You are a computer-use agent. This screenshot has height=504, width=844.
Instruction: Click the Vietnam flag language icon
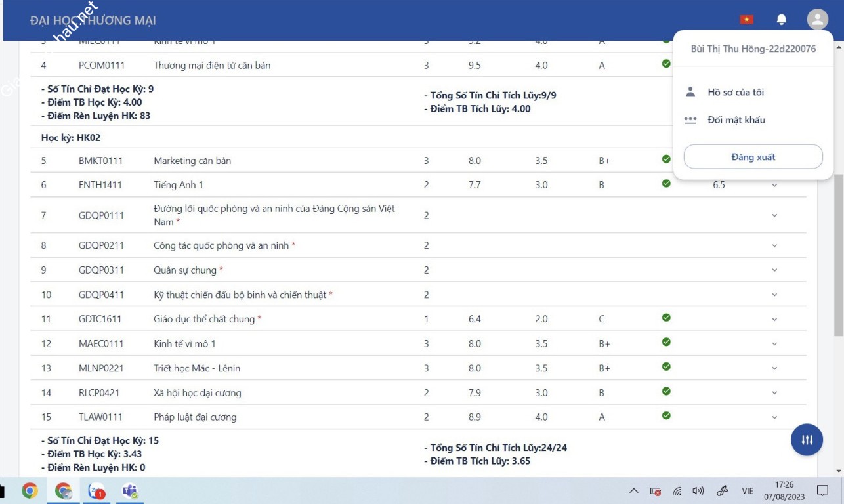(747, 20)
